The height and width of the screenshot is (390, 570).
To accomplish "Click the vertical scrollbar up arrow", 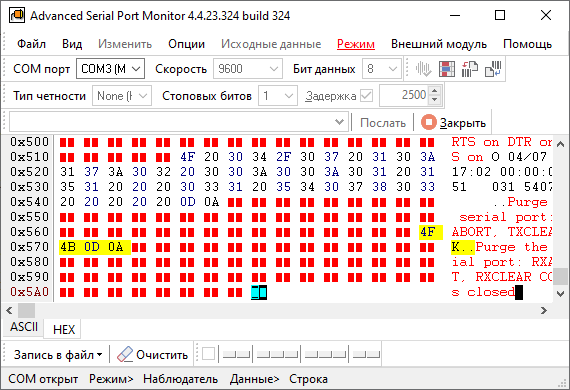I will coord(561,144).
